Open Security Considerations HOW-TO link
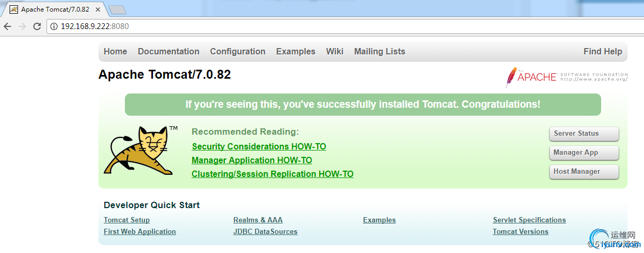This screenshot has height=253, width=644. coord(259,146)
